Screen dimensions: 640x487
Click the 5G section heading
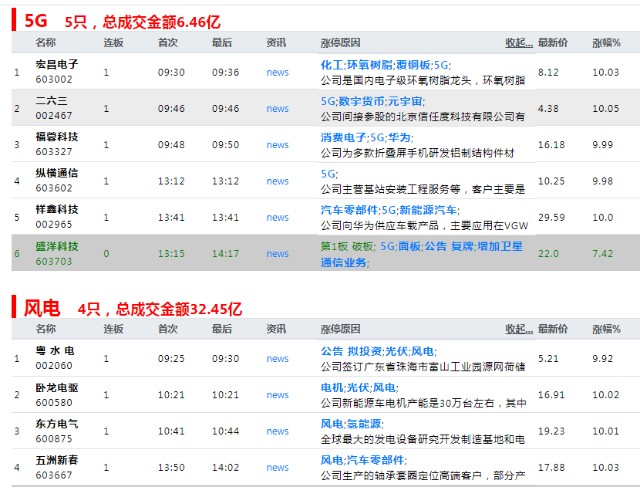pyautogui.click(x=36, y=20)
